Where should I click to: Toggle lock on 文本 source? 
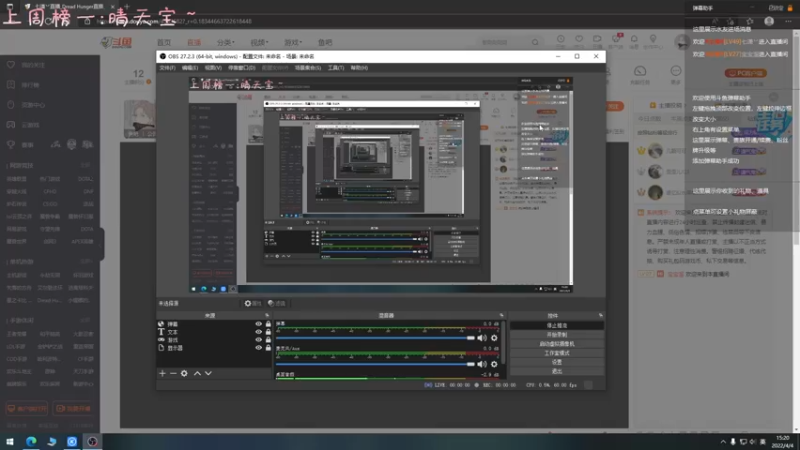click(x=268, y=332)
